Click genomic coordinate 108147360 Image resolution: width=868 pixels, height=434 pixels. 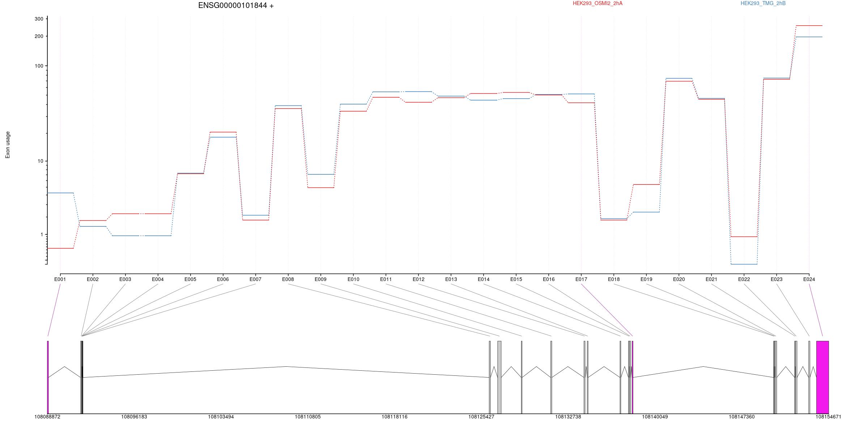click(x=742, y=417)
